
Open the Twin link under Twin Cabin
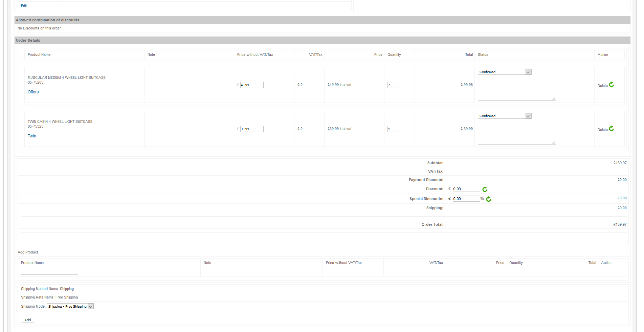[32, 136]
